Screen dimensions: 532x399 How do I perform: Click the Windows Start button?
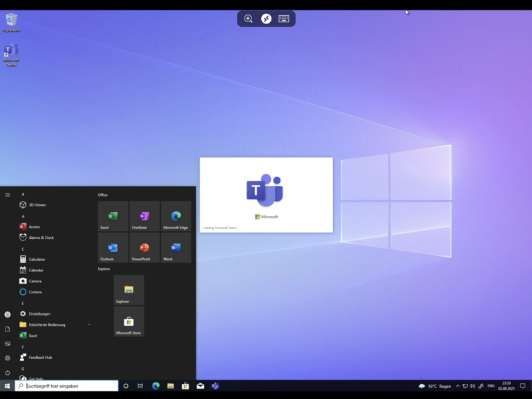7,386
